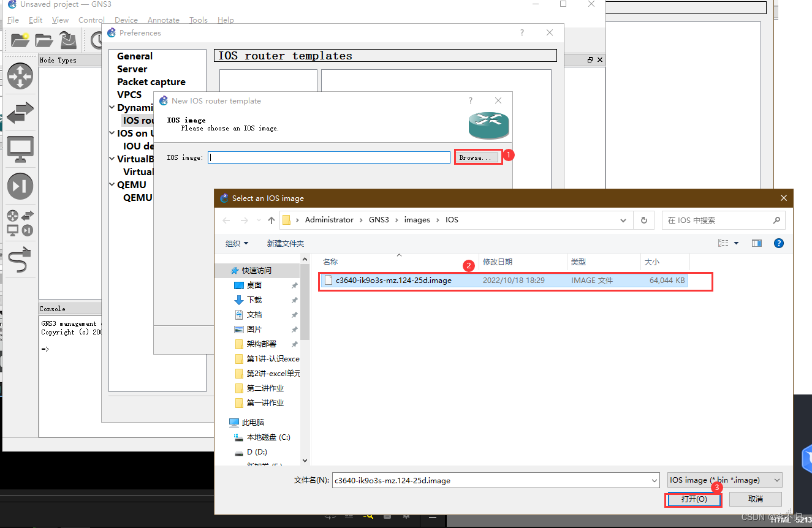812x528 pixels.
Task: Click the Open project folder toolbar icon
Action: (x=44, y=40)
